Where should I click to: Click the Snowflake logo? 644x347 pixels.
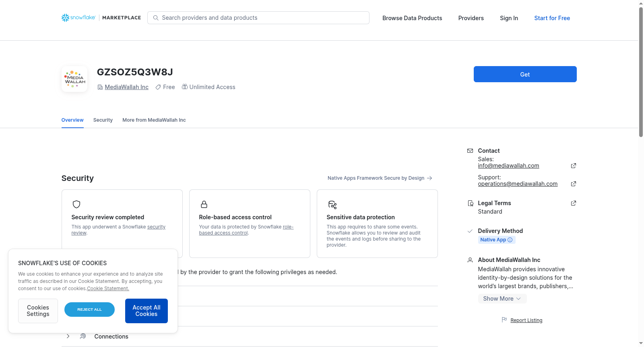[x=78, y=18]
